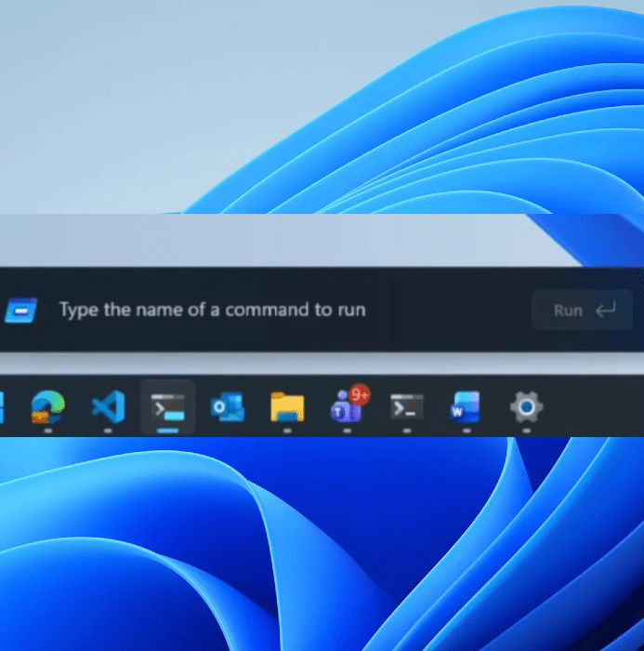Open the highlighted Windows Terminal taskbar icon
Image resolution: width=644 pixels, height=651 pixels.
pos(167,407)
